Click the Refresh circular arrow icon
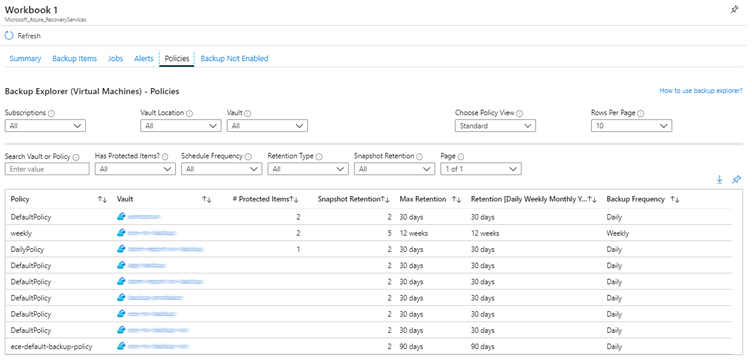Image resolution: width=752 pixels, height=361 pixels. [9, 35]
